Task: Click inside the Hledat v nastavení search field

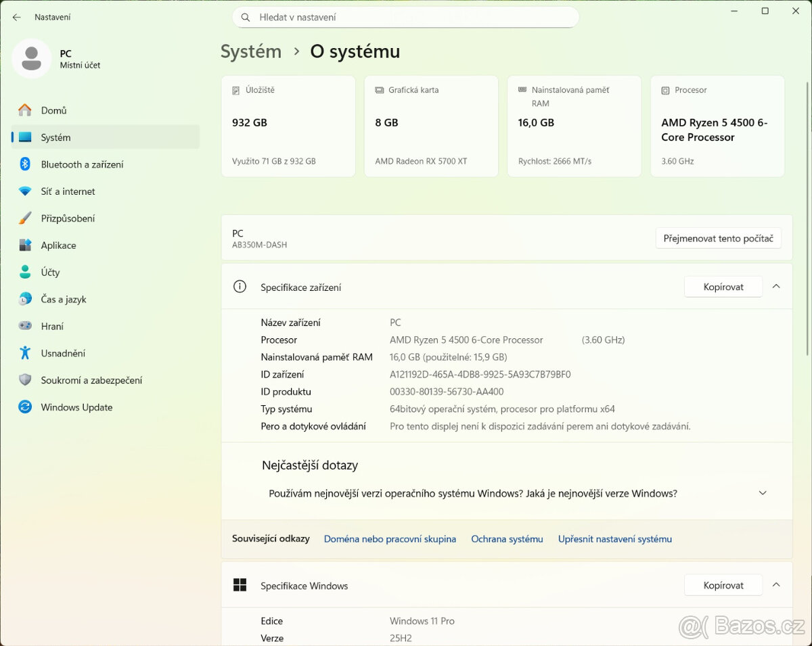Action: 405,17
